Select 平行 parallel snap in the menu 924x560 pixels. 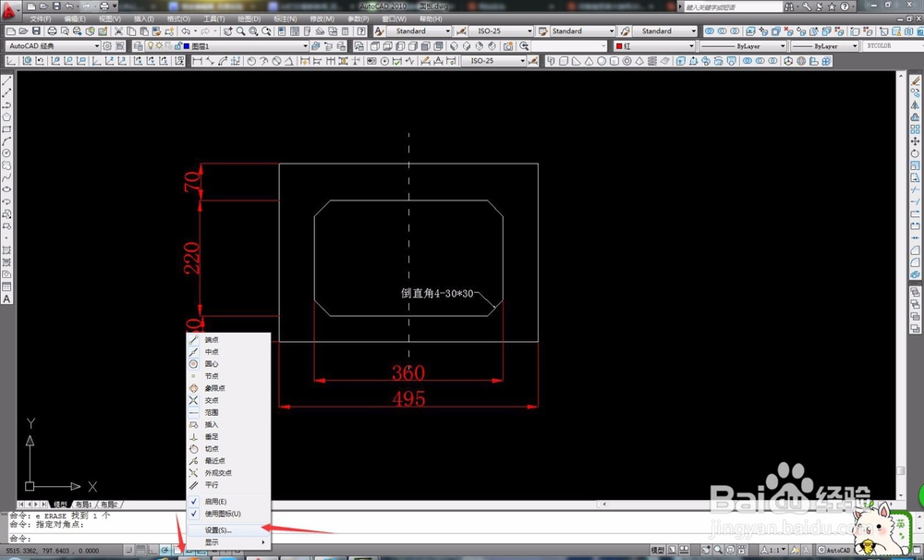coord(228,485)
